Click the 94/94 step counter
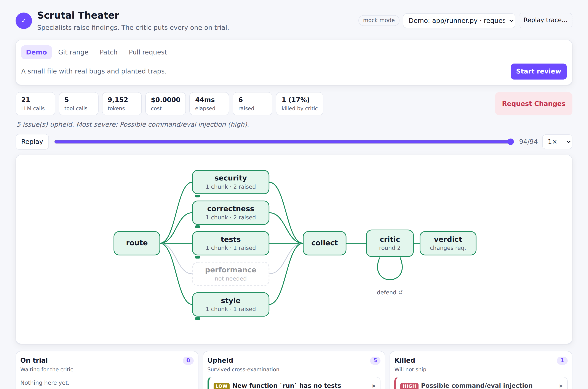 click(x=528, y=142)
